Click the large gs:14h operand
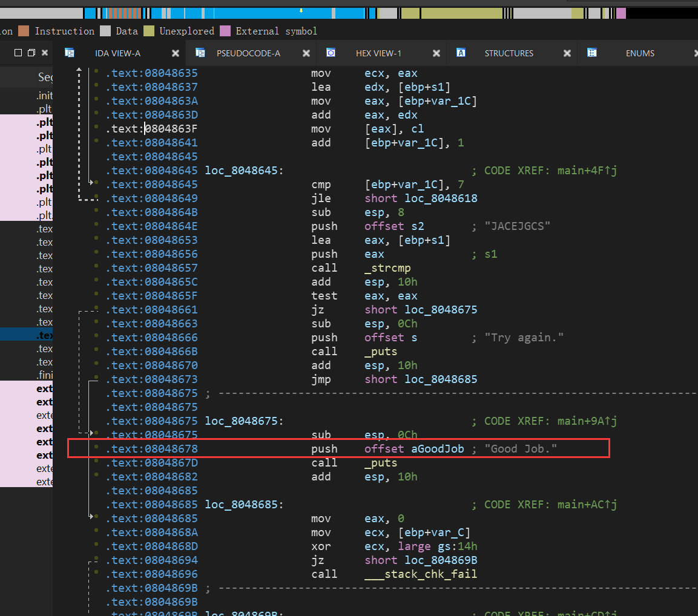The width and height of the screenshot is (698, 616). [438, 546]
